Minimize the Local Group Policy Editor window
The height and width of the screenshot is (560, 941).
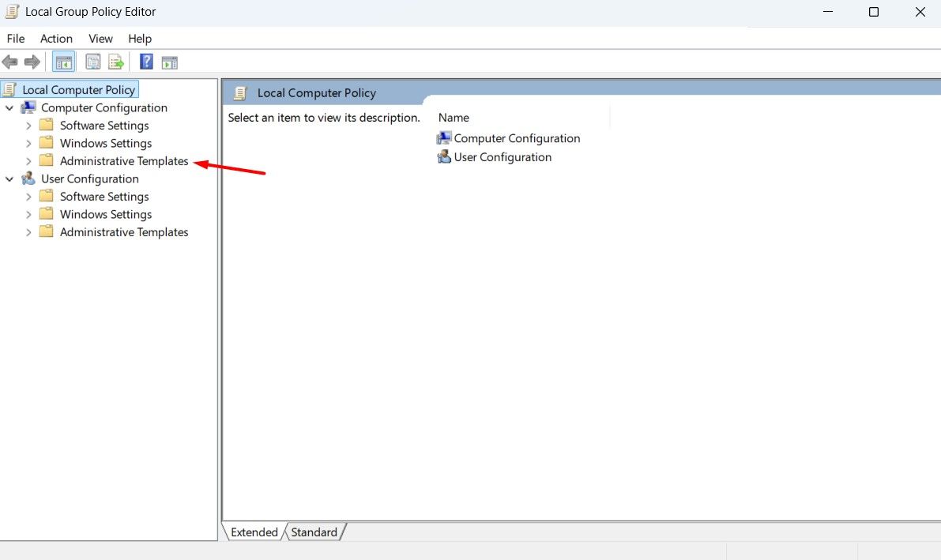tap(827, 11)
